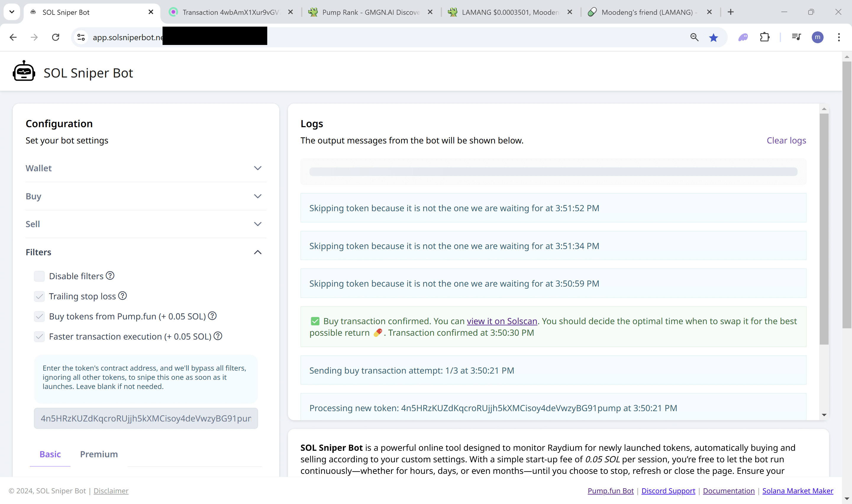Close the LAMANG $0.0003501 tab
Screen dimensions: 852x504
pyautogui.click(x=570, y=12)
